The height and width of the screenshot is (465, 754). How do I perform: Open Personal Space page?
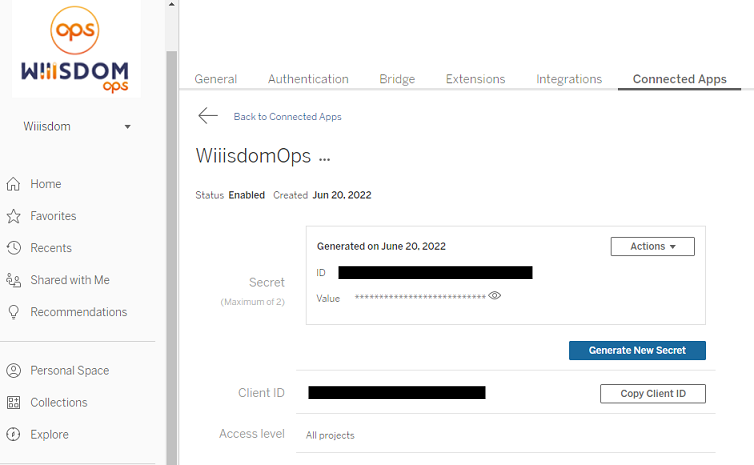(70, 371)
